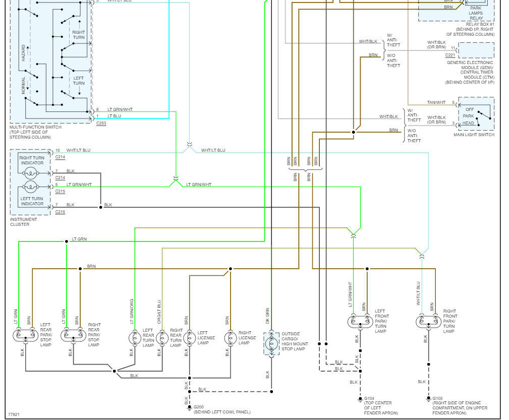
Task: Click the right license lamp bulb symbol
Action: pos(231,338)
